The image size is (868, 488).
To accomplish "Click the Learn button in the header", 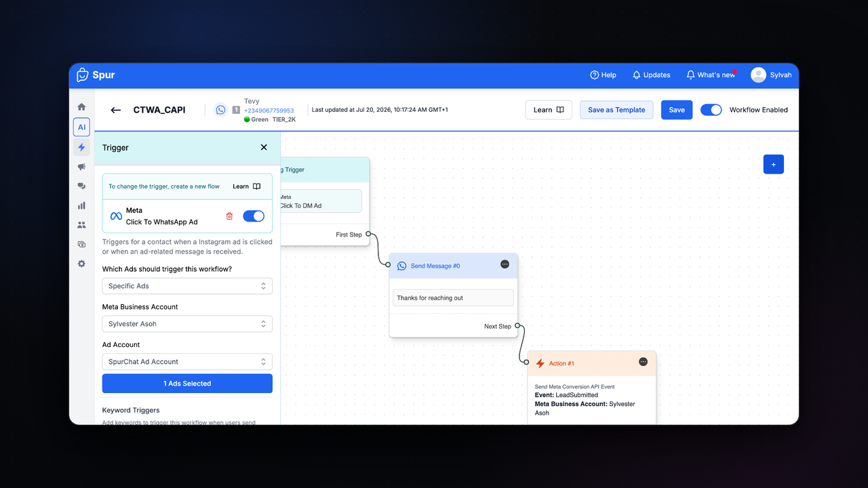I will (x=549, y=110).
